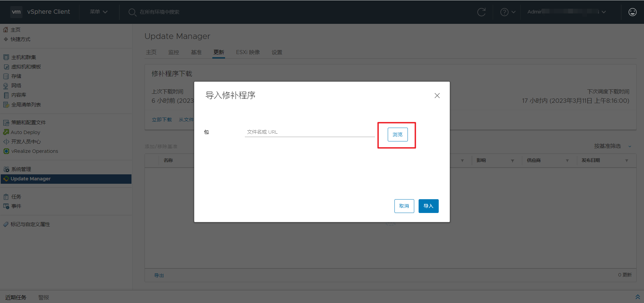Click the 主页 home icon in sidebar

click(6, 30)
